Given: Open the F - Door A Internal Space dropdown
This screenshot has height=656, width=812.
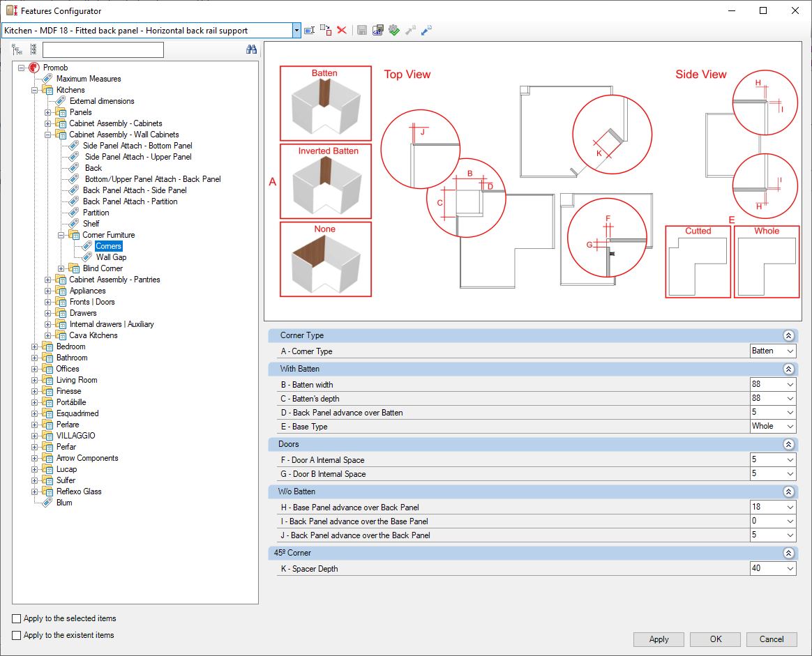Looking at the screenshot, I should 790,460.
